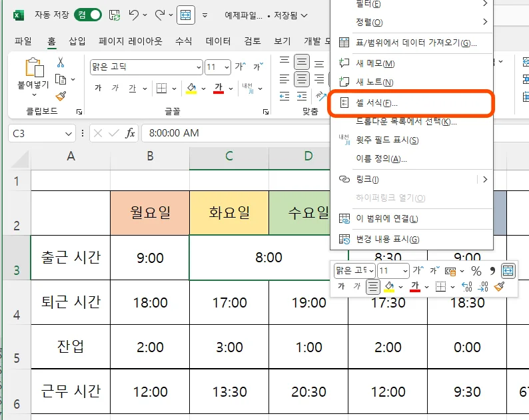Image resolution: width=529 pixels, height=420 pixels.
Task: Select 새 노트(N) in context menu
Action: (411, 82)
